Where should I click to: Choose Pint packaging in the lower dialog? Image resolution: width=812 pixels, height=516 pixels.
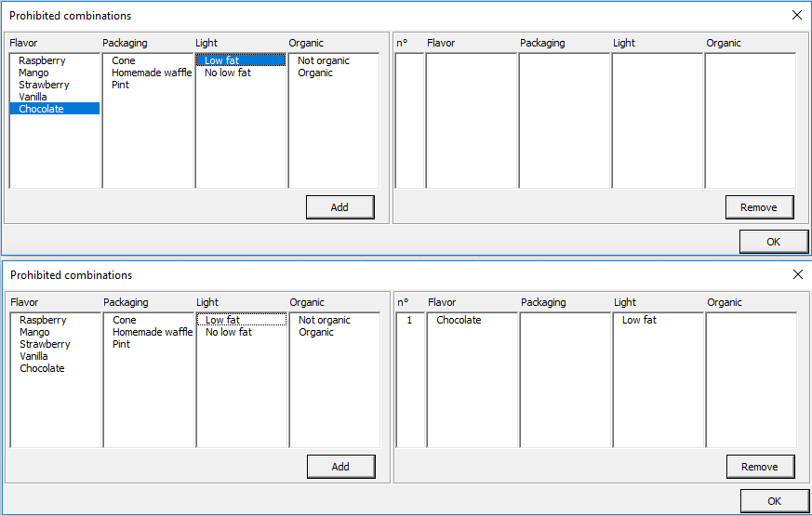pos(121,344)
